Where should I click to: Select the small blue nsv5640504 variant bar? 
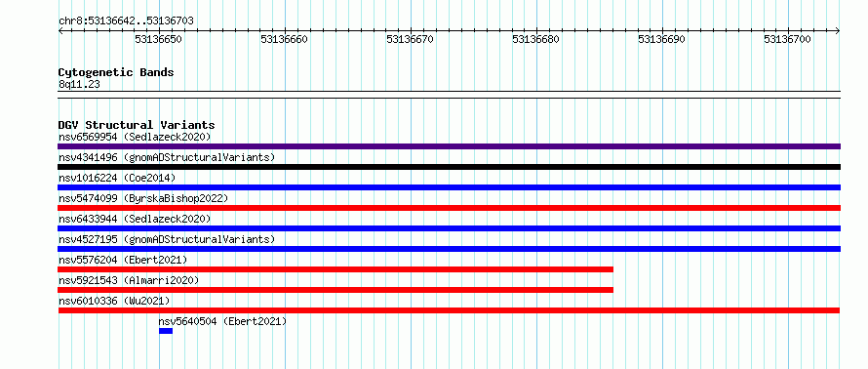click(166, 331)
